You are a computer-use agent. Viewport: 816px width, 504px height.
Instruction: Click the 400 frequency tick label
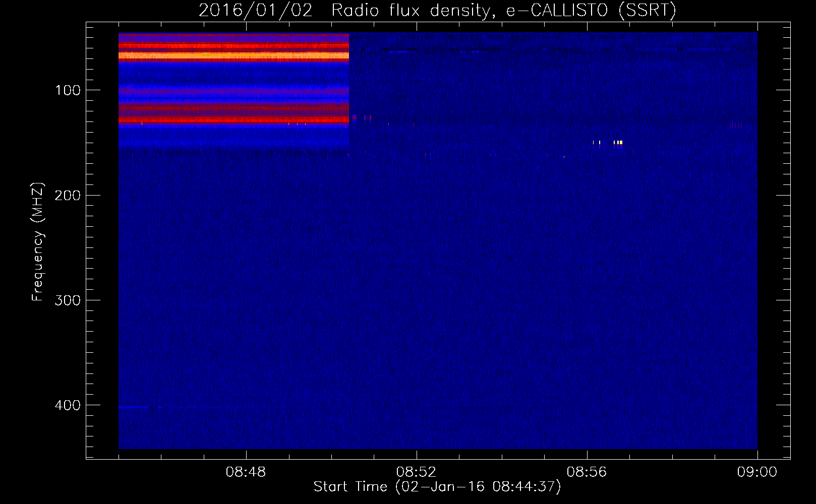(x=68, y=405)
